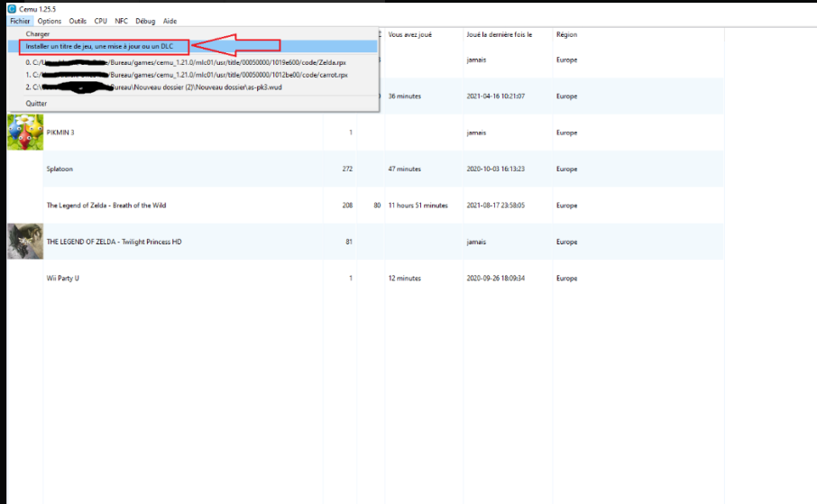Open the Options menu
Viewport: 817px width, 504px height.
click(50, 21)
